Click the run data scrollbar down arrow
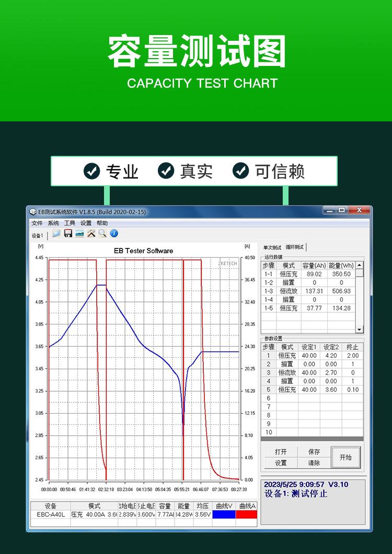Image resolution: width=392 pixels, height=554 pixels. 359,330
